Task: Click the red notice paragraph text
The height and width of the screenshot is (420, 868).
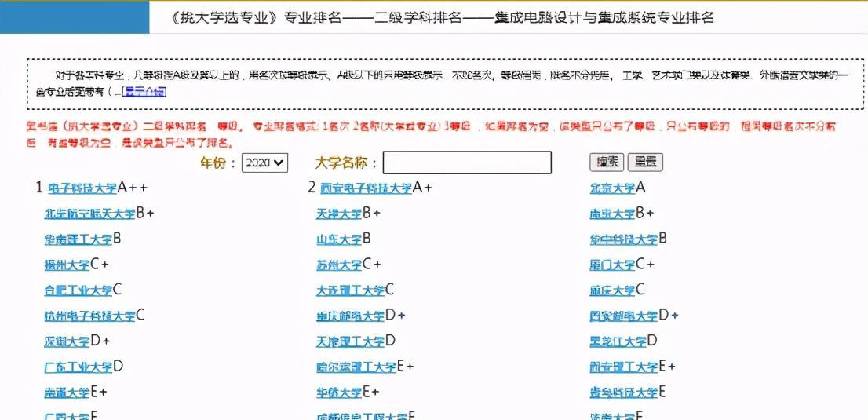Action: [x=431, y=135]
